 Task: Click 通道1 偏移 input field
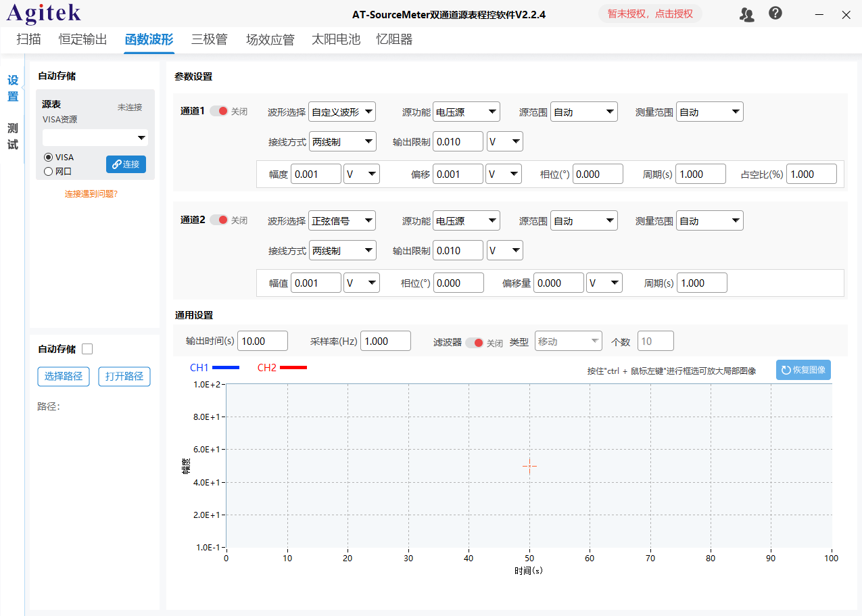tap(458, 174)
